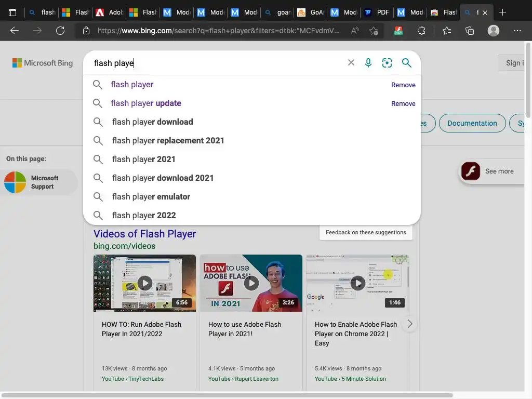The height and width of the screenshot is (399, 532).
Task: Switch to the Flash tab next to the active tab
Action: tap(444, 12)
